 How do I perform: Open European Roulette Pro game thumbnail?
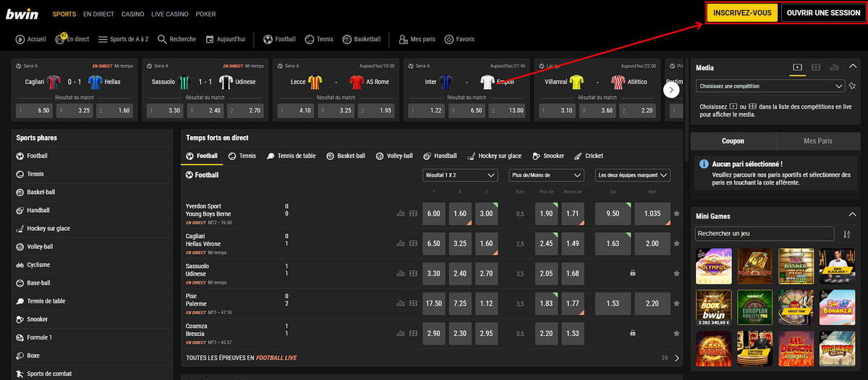[754, 308]
